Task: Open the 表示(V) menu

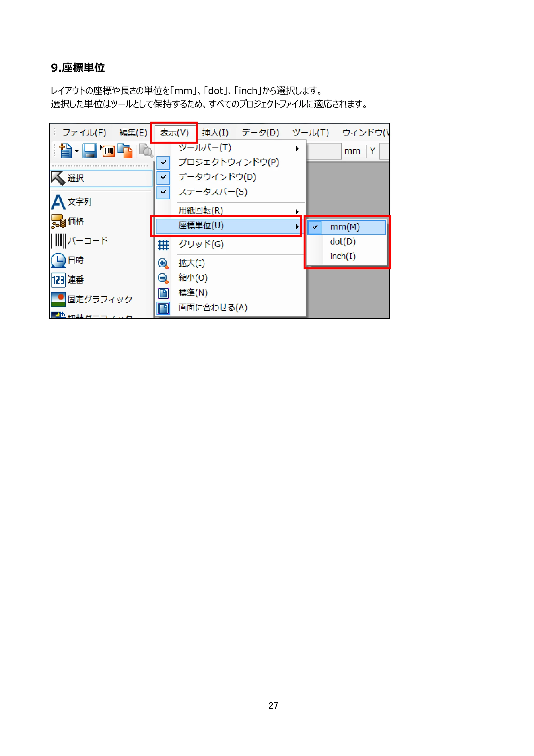Action: point(174,133)
